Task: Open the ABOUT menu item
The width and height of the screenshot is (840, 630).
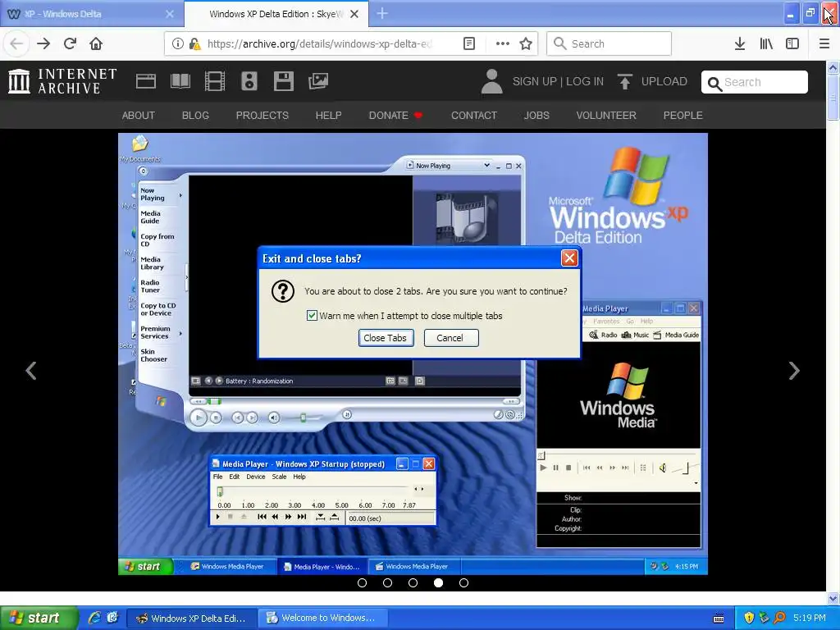Action: coord(138,115)
